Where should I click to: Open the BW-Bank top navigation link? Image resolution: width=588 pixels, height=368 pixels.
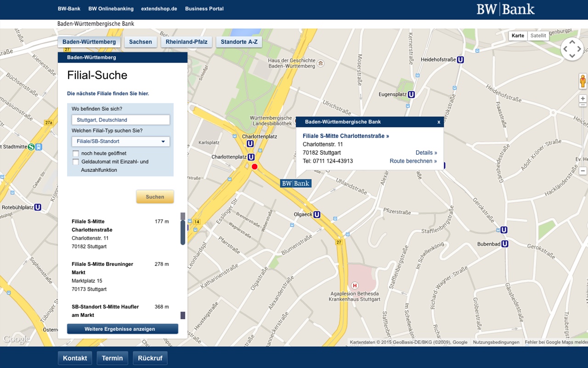point(69,9)
